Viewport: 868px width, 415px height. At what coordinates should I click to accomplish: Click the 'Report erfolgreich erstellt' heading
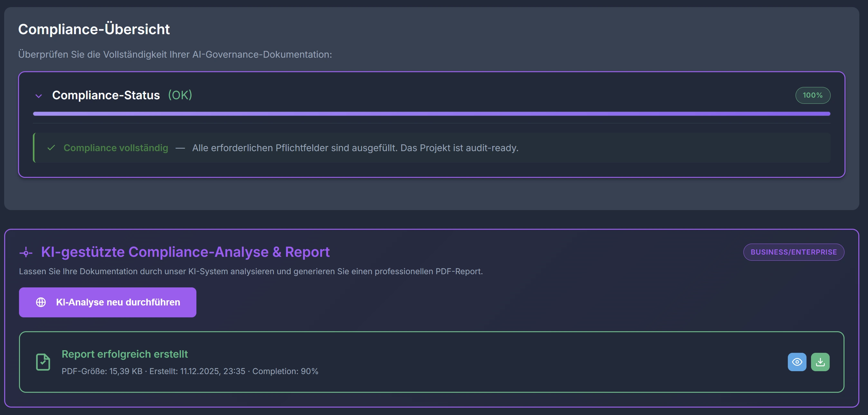(x=124, y=354)
